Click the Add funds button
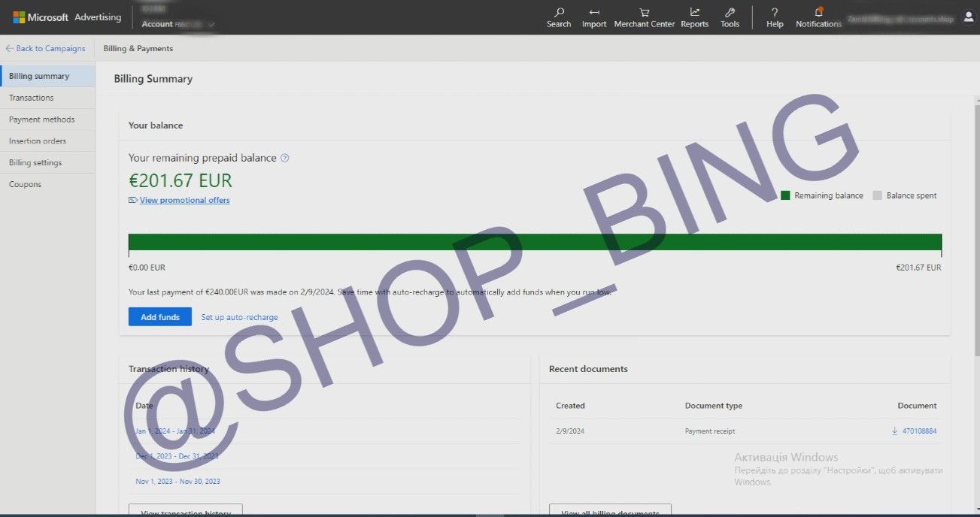This screenshot has width=980, height=517. 160,317
